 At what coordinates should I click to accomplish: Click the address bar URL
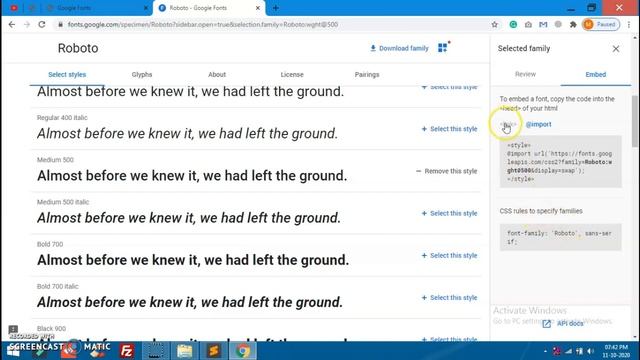pyautogui.click(x=203, y=24)
